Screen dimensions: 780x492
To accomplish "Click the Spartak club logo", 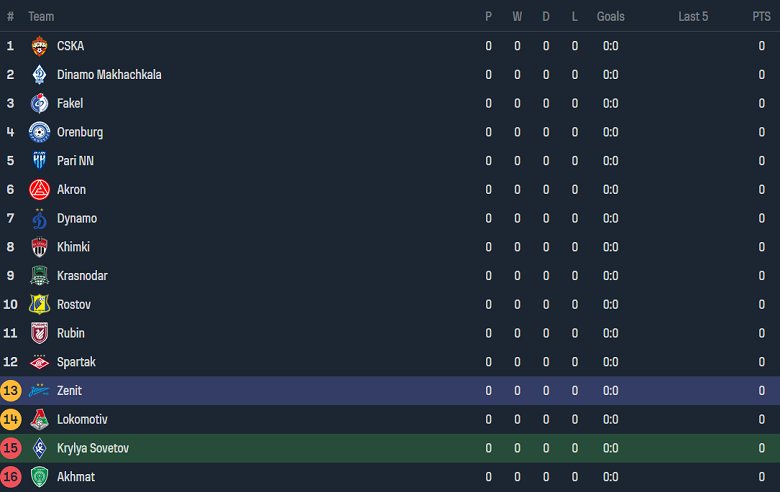I will coord(39,362).
